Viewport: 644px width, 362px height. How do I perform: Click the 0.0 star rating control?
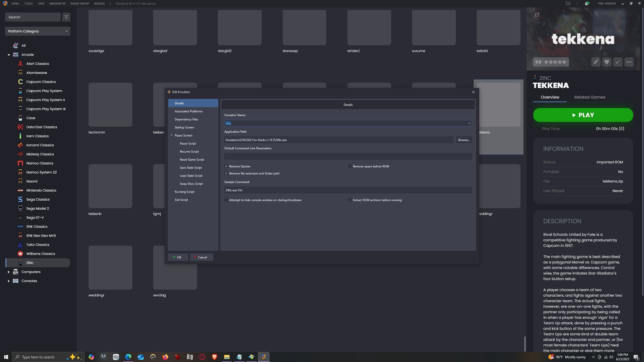click(551, 62)
